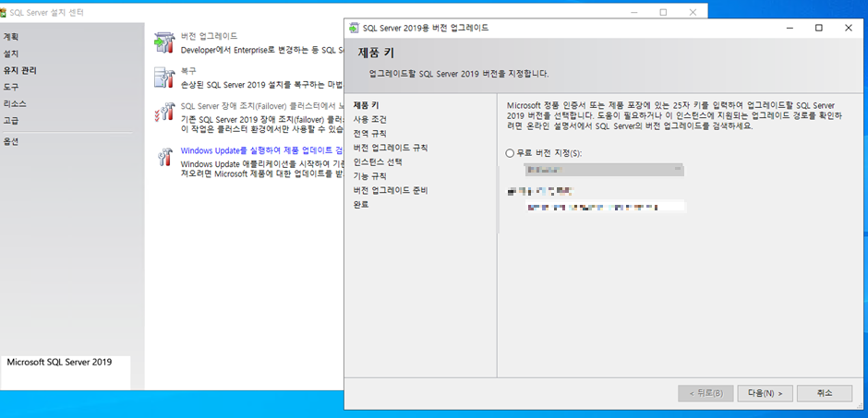Open the 설치 page in 설치 센터
Viewport: 868px width, 418px height.
point(11,54)
